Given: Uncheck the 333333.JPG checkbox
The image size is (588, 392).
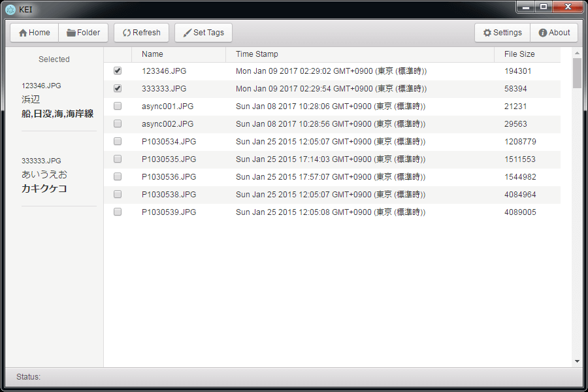Looking at the screenshot, I should 118,88.
